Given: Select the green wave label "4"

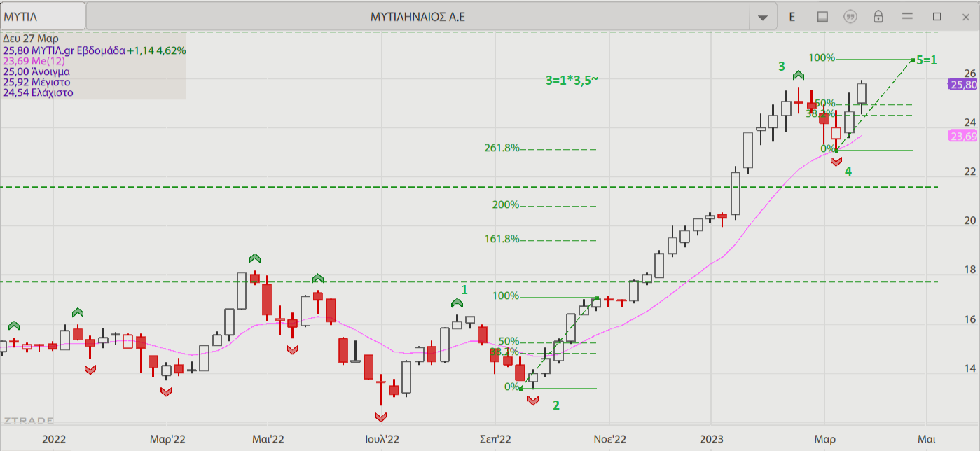Looking at the screenshot, I should click(848, 171).
